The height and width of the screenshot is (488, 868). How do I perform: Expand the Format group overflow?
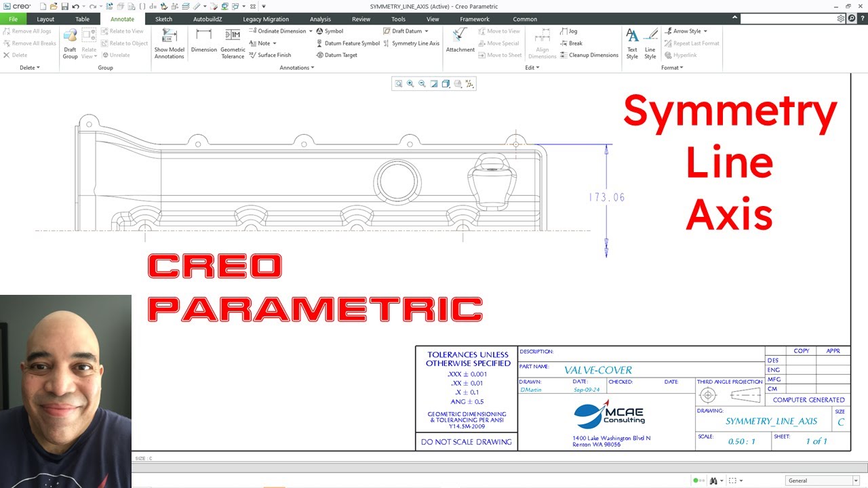(x=671, y=68)
